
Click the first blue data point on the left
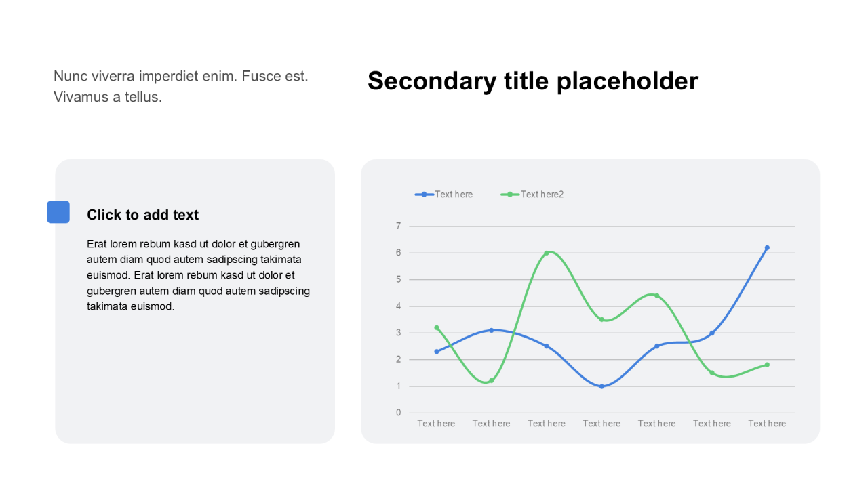(x=437, y=352)
